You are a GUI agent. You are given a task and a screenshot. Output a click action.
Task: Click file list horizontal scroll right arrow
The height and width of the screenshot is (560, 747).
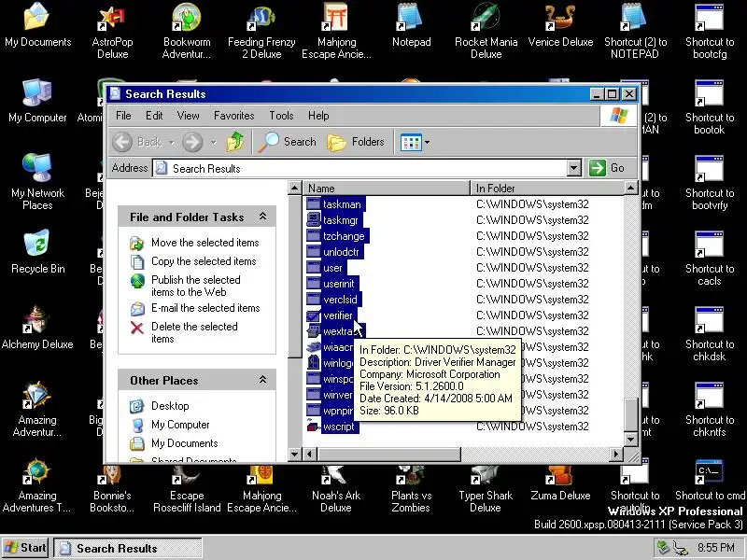[616, 455]
